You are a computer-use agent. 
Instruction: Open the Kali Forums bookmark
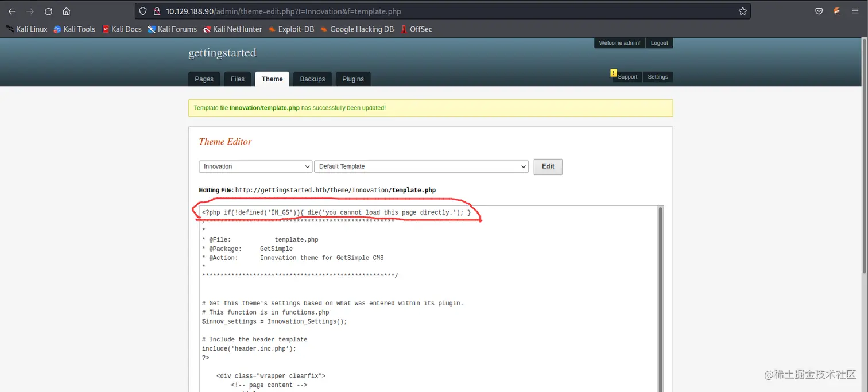pos(172,29)
